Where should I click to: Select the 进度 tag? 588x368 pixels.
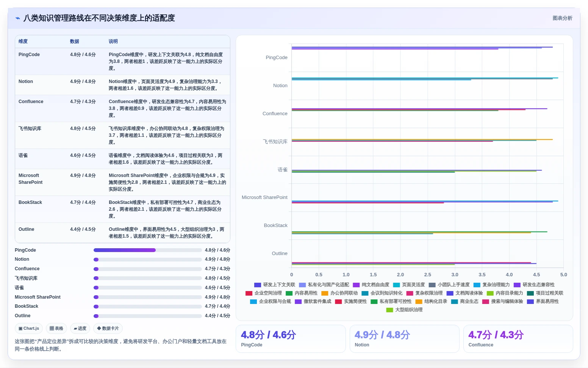click(x=80, y=329)
